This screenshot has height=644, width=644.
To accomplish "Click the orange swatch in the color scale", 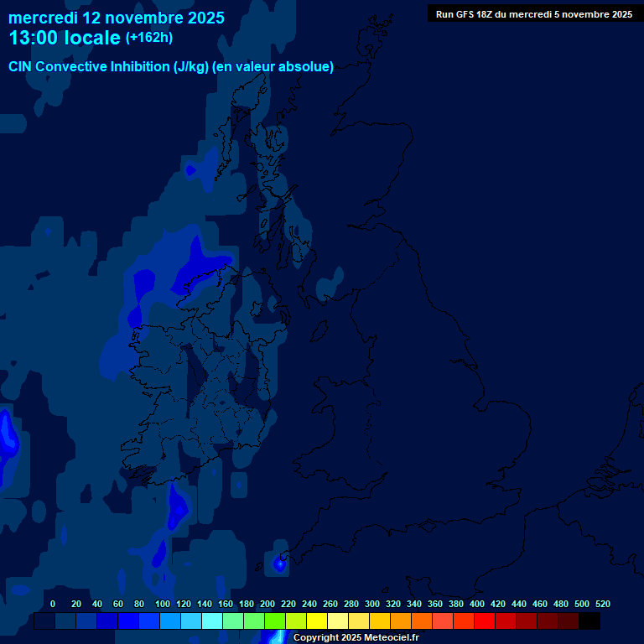I will pyautogui.click(x=401, y=621).
